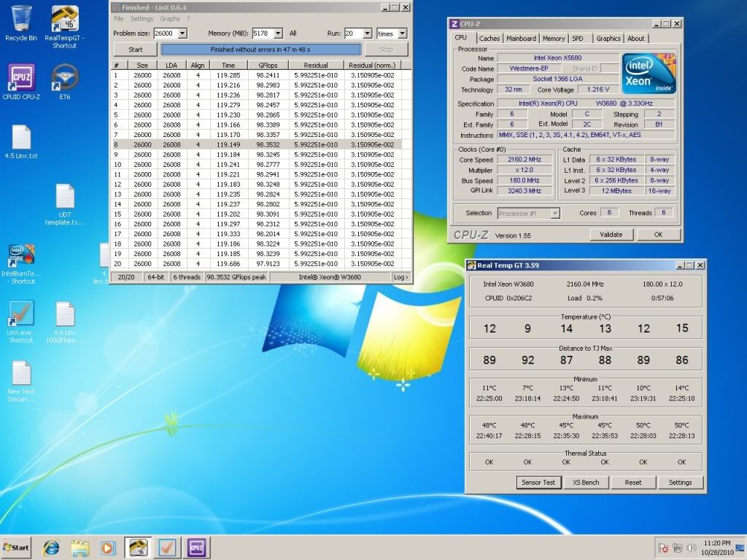Click the Residual (norm.) column header
Viewport: 747px width, 560px height.
[372, 65]
